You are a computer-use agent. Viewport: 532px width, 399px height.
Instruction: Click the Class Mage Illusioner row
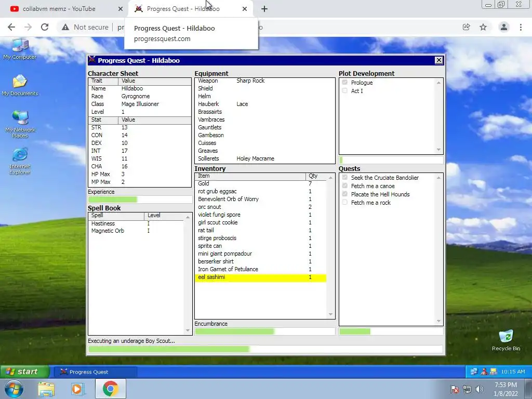(x=140, y=104)
